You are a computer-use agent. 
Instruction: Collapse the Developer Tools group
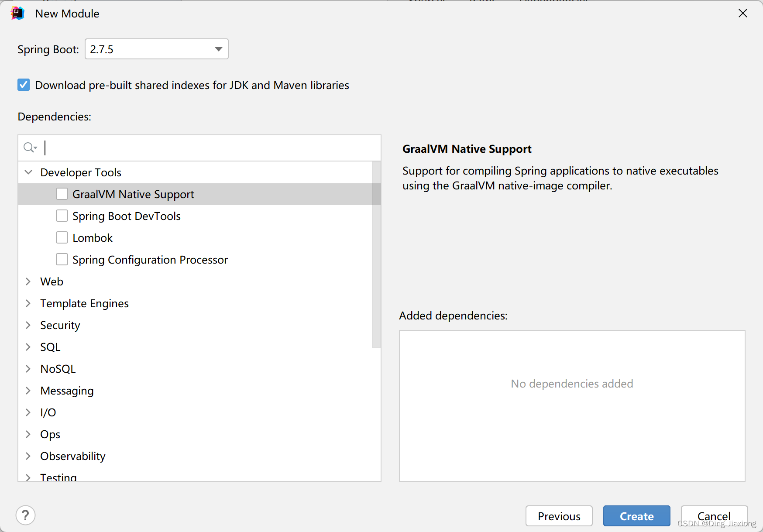(28, 172)
